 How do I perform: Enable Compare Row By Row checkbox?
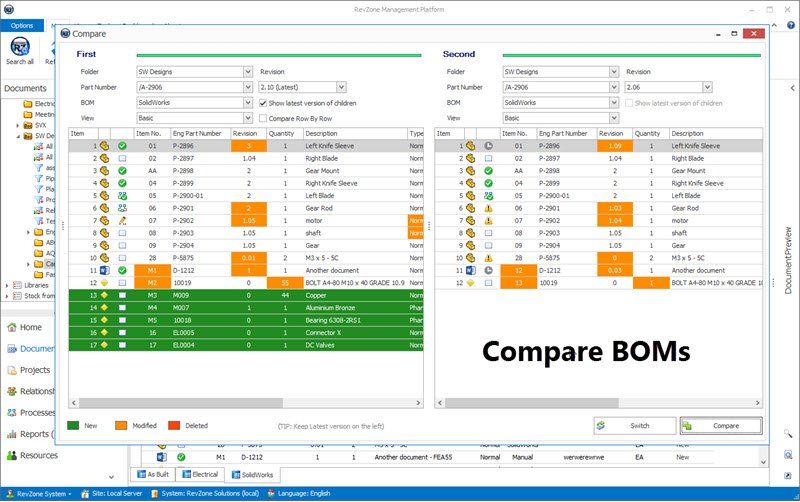[263, 118]
